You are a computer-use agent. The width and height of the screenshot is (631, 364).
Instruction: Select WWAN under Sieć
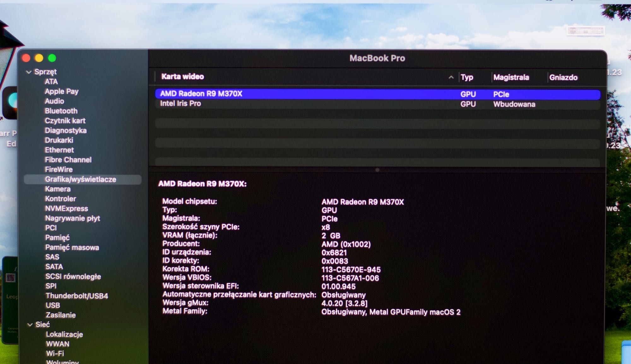(58, 344)
